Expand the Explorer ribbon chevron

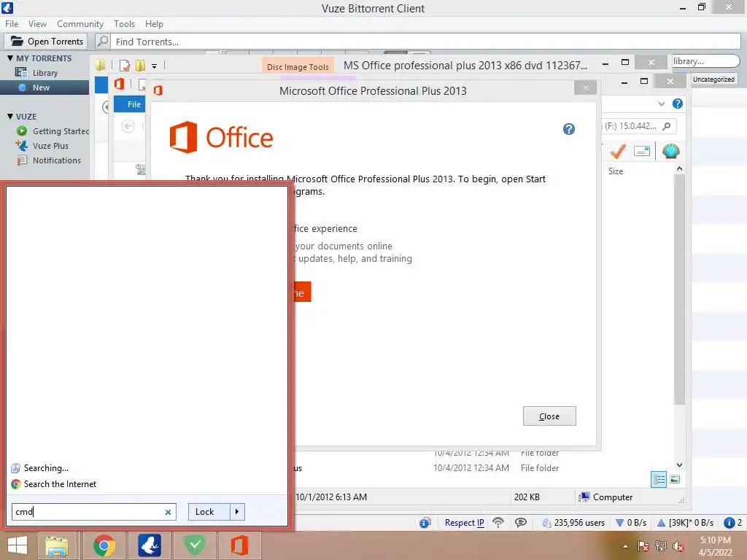[661, 104]
